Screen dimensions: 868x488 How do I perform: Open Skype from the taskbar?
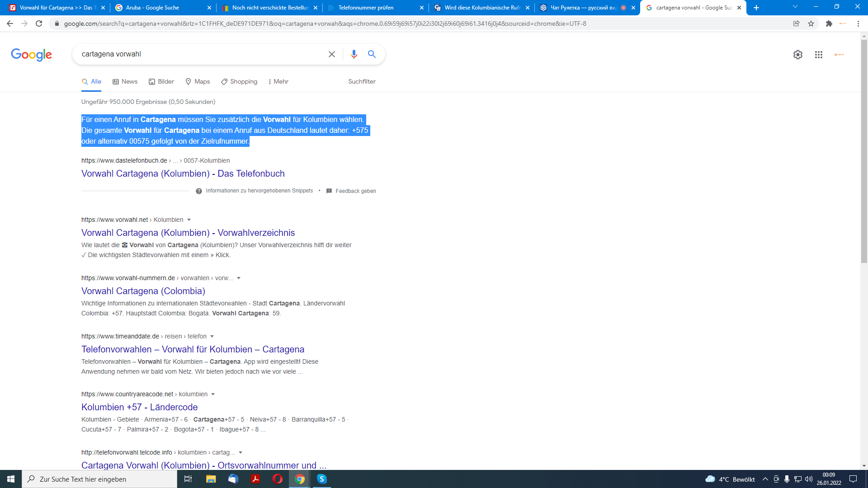coord(321,479)
